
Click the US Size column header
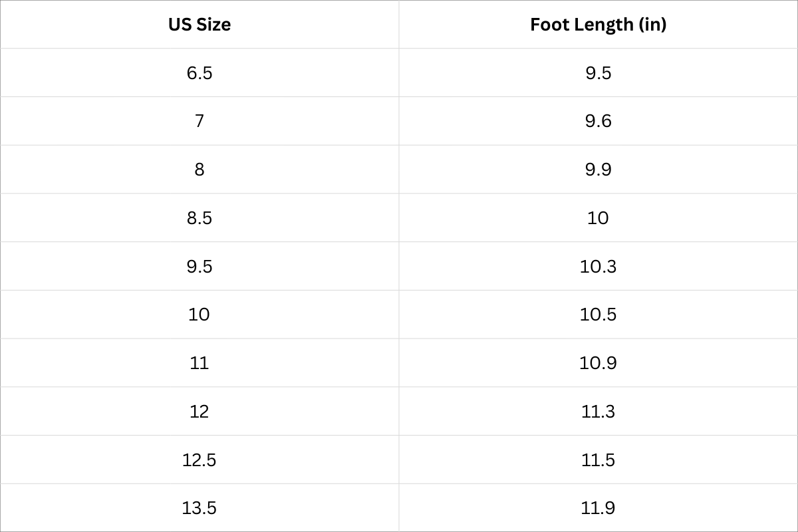[199, 25]
